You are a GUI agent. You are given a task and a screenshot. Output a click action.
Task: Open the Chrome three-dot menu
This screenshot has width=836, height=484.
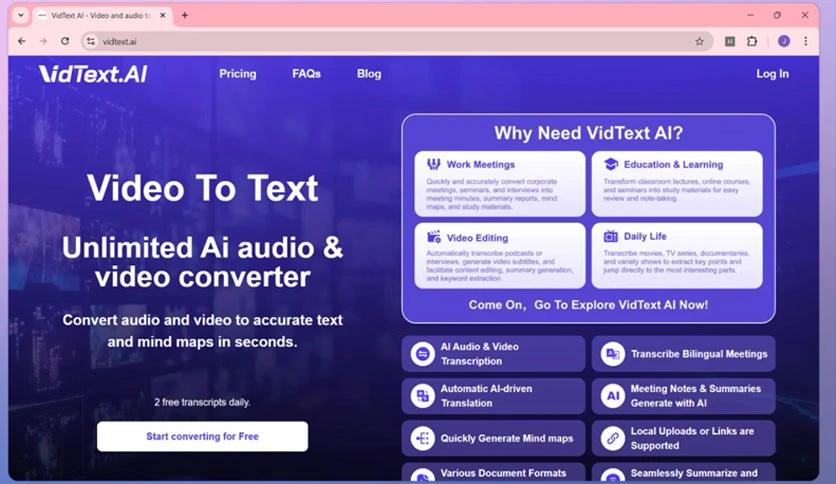pos(805,41)
